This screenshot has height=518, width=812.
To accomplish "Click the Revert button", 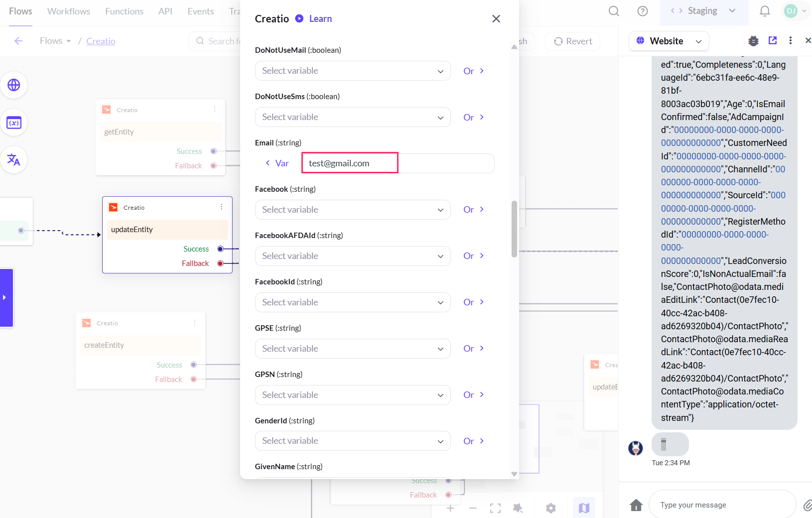I will pos(573,41).
